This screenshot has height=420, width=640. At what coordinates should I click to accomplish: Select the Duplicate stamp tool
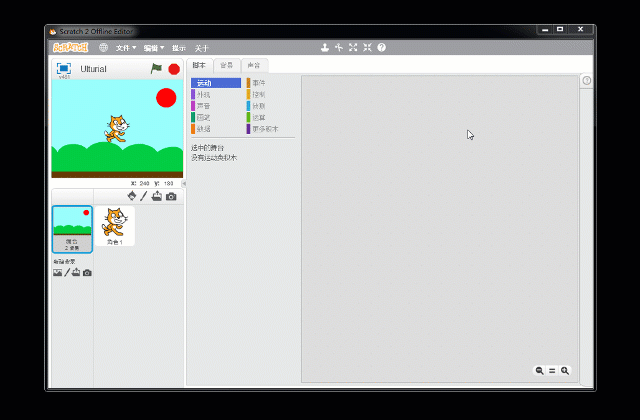click(324, 47)
